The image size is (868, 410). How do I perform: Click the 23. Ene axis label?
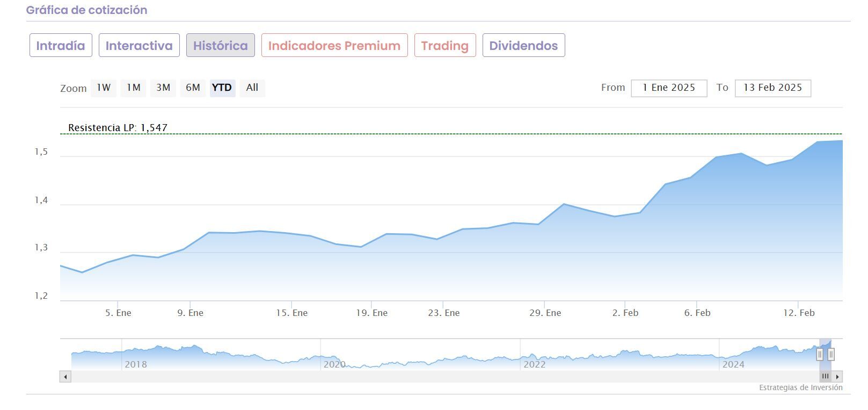tap(444, 313)
